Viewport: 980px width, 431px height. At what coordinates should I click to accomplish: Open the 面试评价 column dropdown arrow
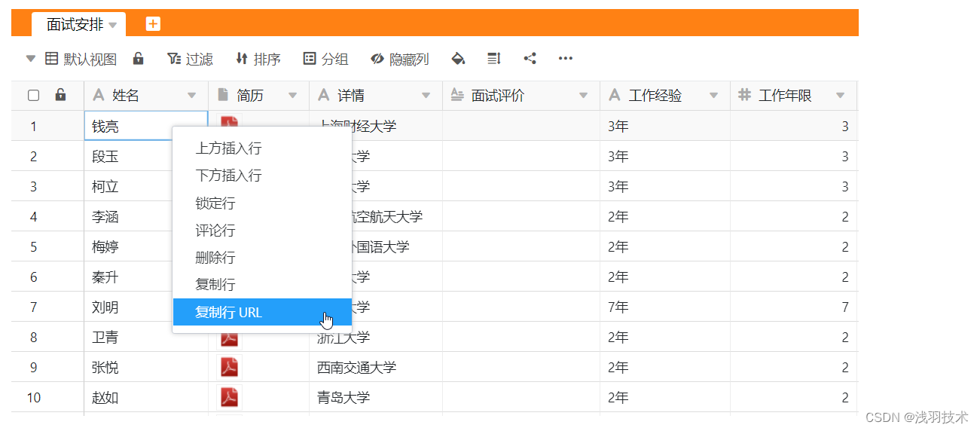click(x=583, y=96)
